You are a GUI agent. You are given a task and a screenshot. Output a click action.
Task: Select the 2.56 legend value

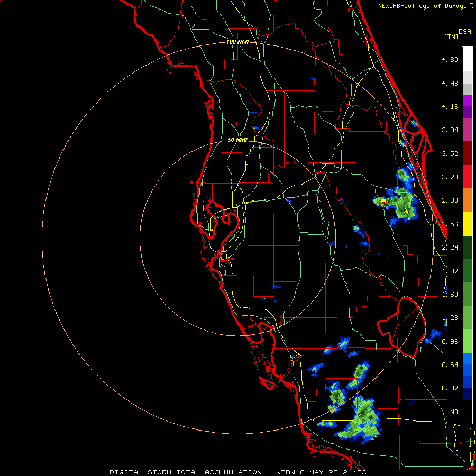pos(450,224)
